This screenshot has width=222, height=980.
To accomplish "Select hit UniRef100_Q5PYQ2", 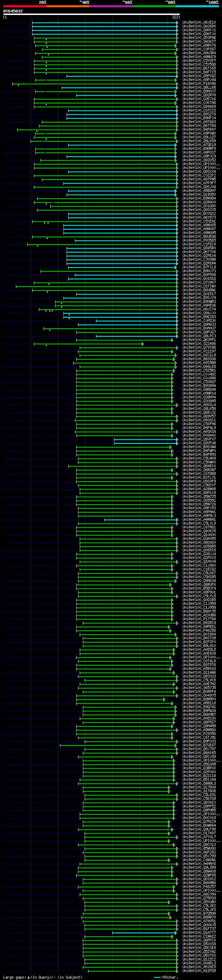I will pos(199,76).
